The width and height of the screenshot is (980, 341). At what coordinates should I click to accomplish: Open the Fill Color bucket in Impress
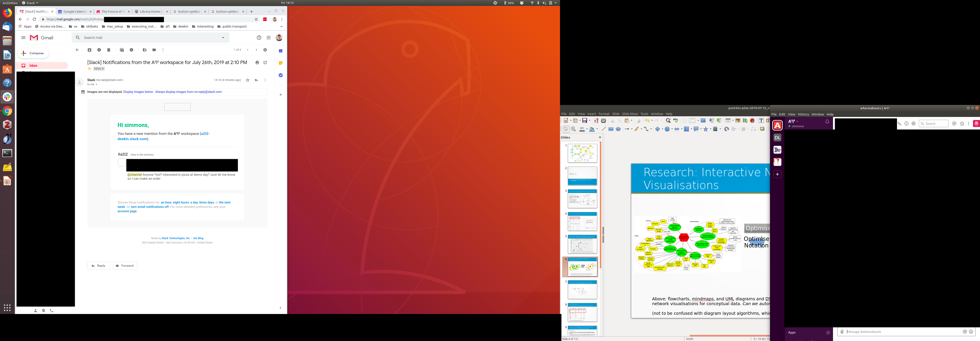pyautogui.click(x=592, y=129)
